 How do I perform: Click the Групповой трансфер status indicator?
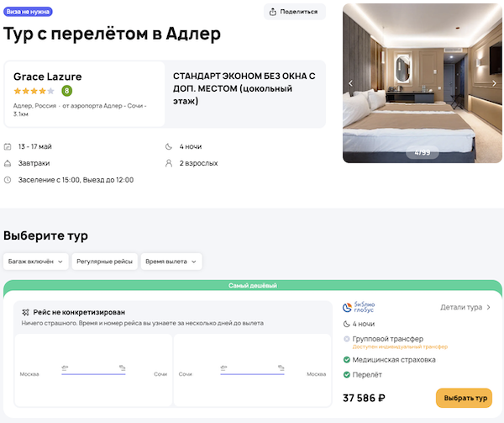(347, 338)
